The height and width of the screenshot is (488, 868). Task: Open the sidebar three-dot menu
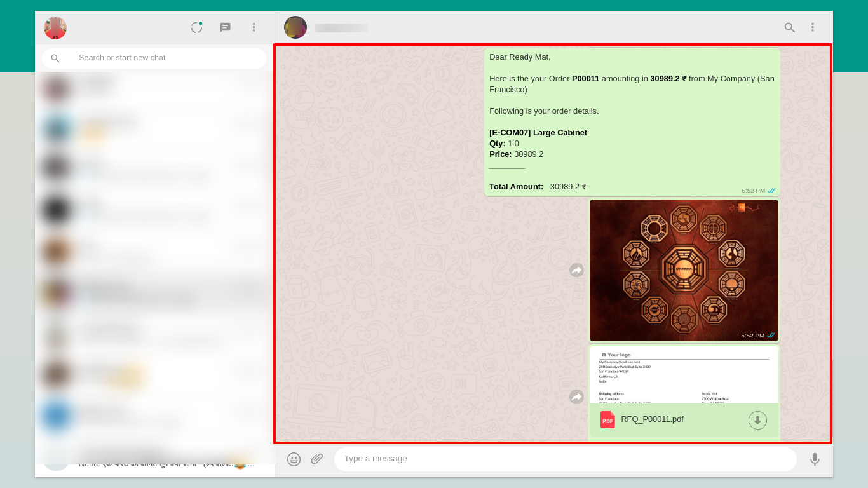(254, 27)
